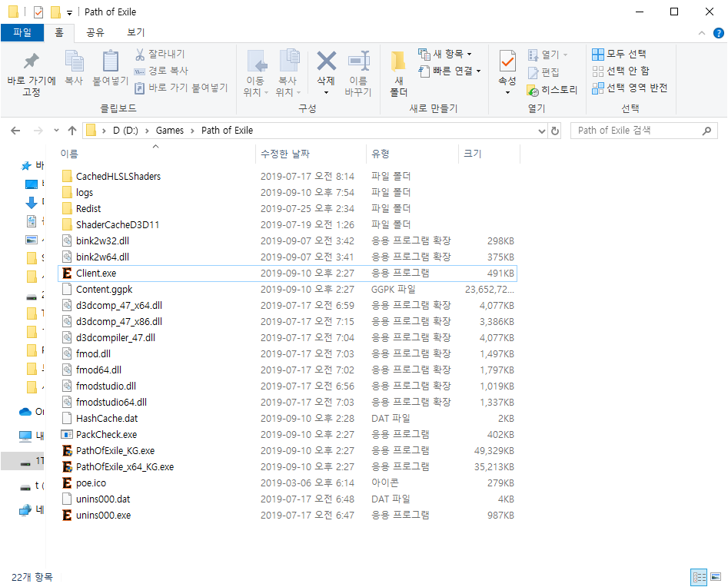The height and width of the screenshot is (587, 728).
Task: Sort by Name (이름) column header
Action: pos(156,154)
